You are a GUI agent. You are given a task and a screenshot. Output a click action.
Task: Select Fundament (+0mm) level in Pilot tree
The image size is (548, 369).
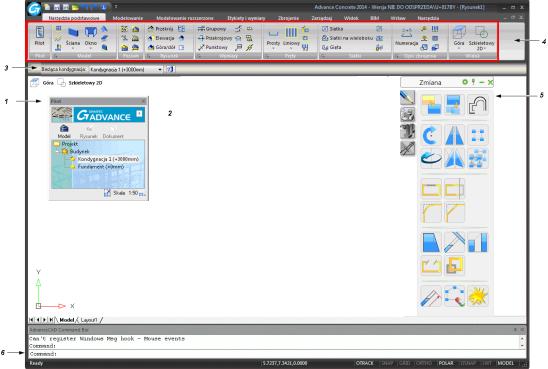101,167
